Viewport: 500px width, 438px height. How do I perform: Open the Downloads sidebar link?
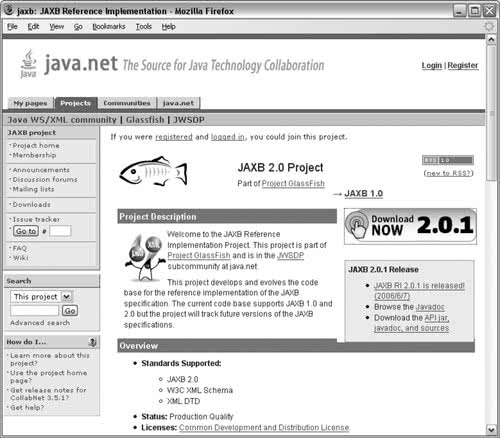[x=31, y=205]
